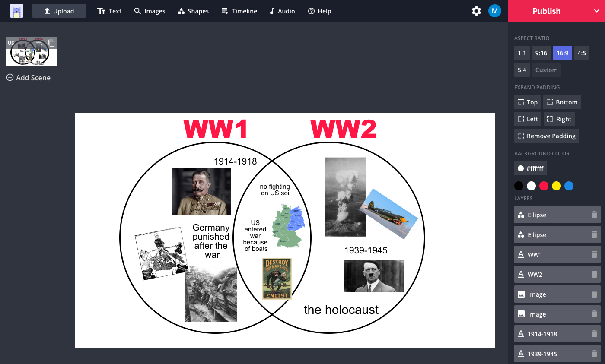
Task: Select the 'no fighting on US soil' text
Action: [x=275, y=190]
